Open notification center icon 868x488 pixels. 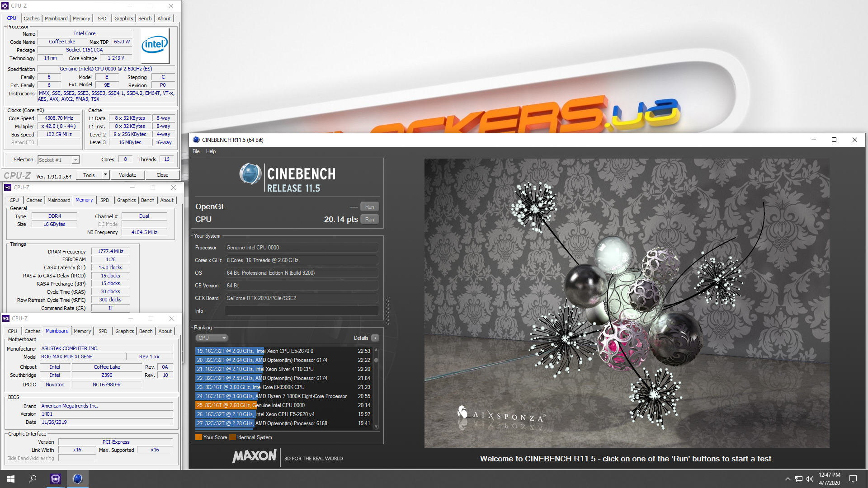[x=853, y=479]
